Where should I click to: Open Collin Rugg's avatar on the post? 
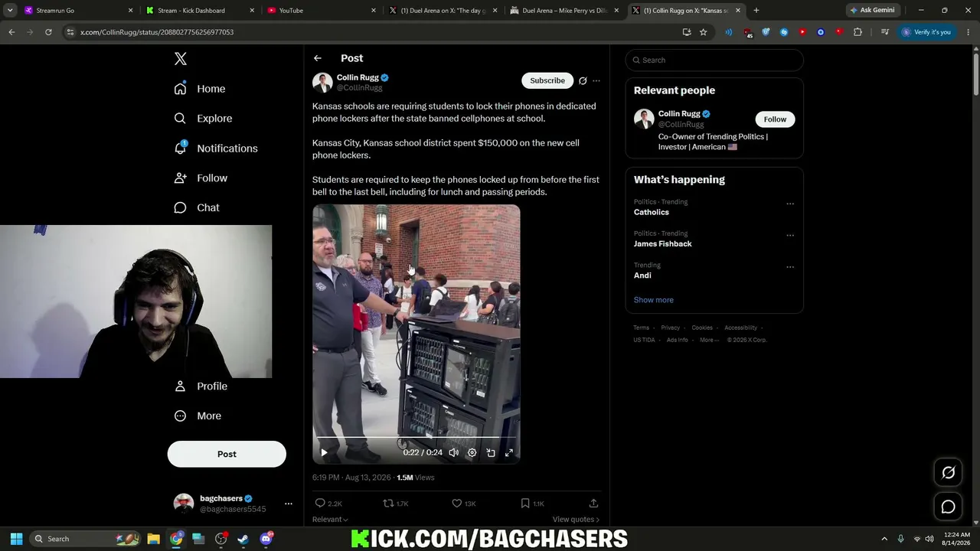coord(322,83)
